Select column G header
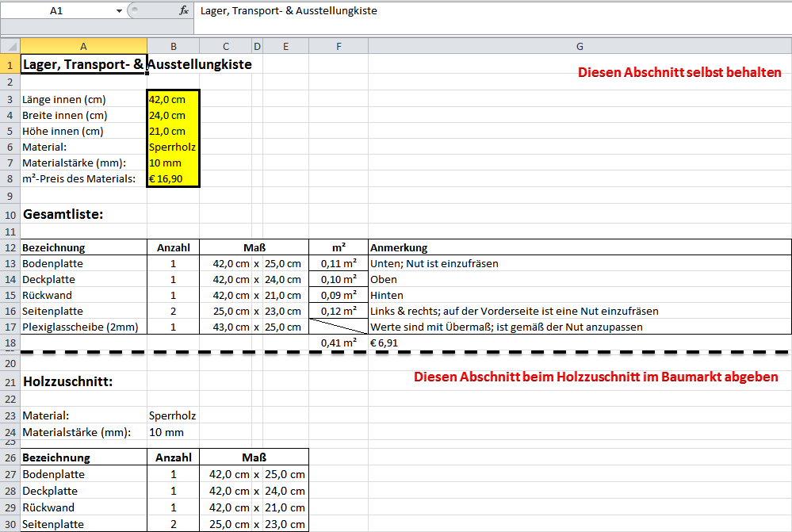Screen dimensions: 792x532 tap(580, 47)
